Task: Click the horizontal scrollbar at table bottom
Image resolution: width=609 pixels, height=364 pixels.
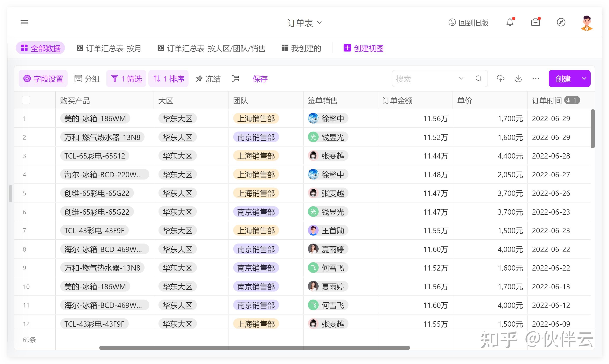Action: coord(254,348)
